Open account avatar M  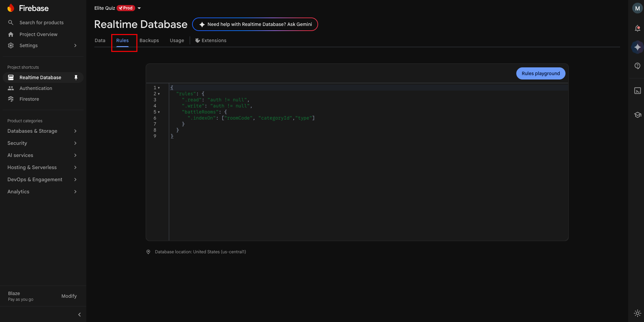pyautogui.click(x=637, y=8)
